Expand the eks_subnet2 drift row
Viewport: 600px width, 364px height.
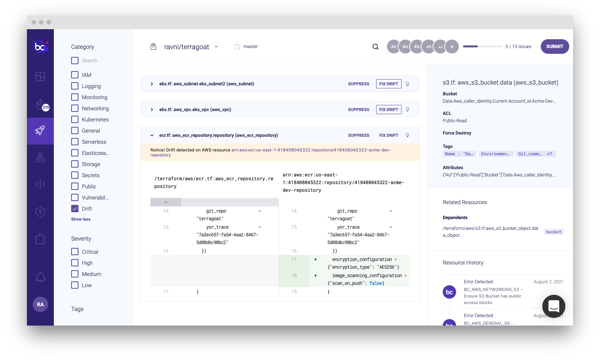pyautogui.click(x=152, y=84)
